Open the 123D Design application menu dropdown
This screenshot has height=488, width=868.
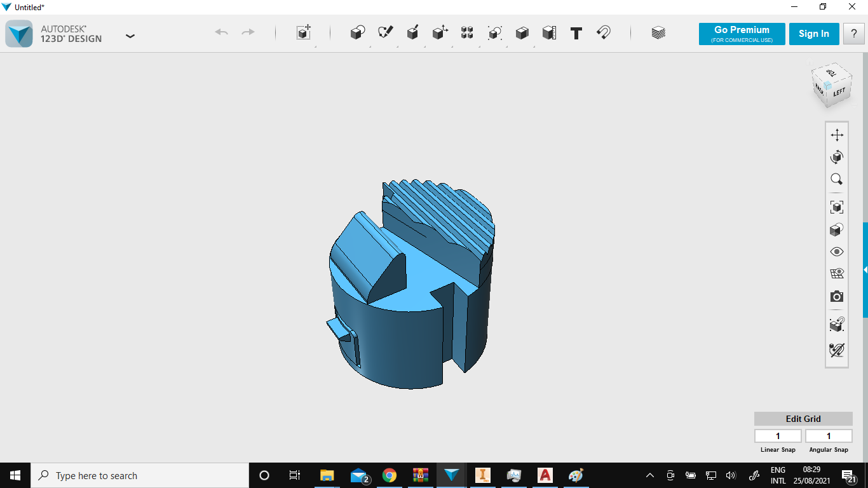point(130,36)
